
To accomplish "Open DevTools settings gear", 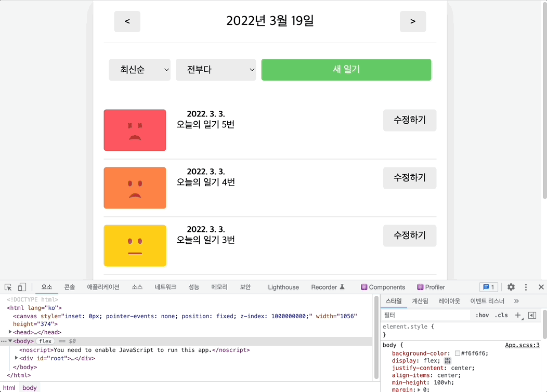I will [x=511, y=287].
